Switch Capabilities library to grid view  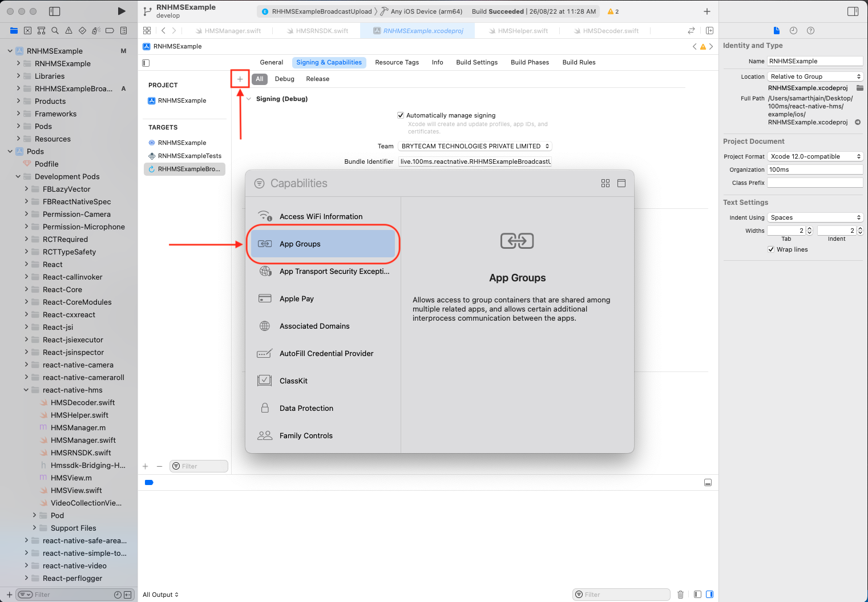pos(605,183)
